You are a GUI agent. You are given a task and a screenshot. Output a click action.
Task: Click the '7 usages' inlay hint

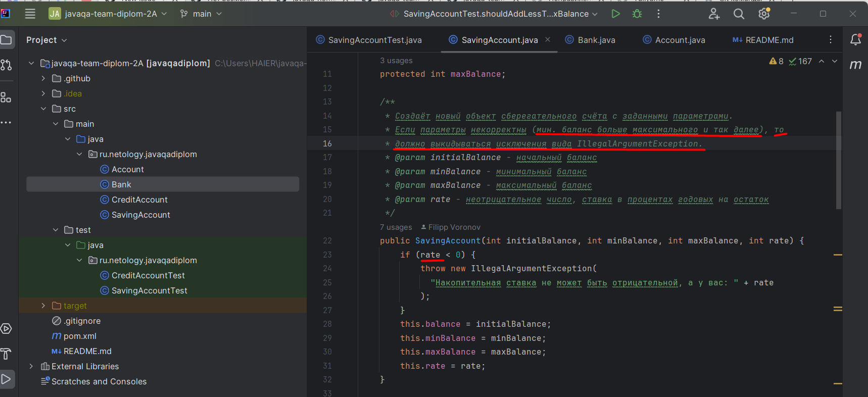point(396,227)
